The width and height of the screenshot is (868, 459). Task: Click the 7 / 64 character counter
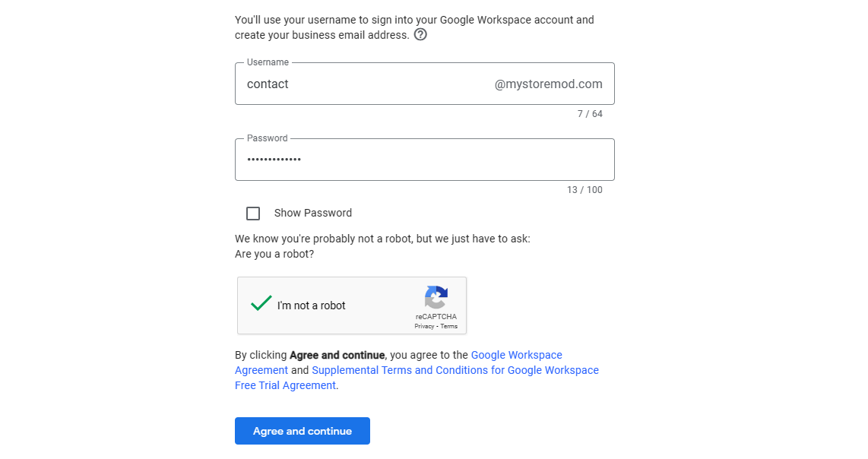(x=590, y=113)
